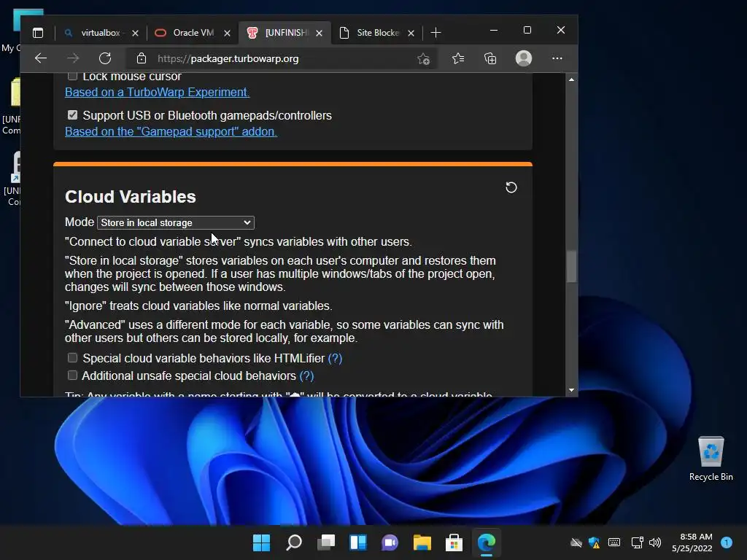Open Edge settings and more menu
This screenshot has width=747, height=560.
557,58
